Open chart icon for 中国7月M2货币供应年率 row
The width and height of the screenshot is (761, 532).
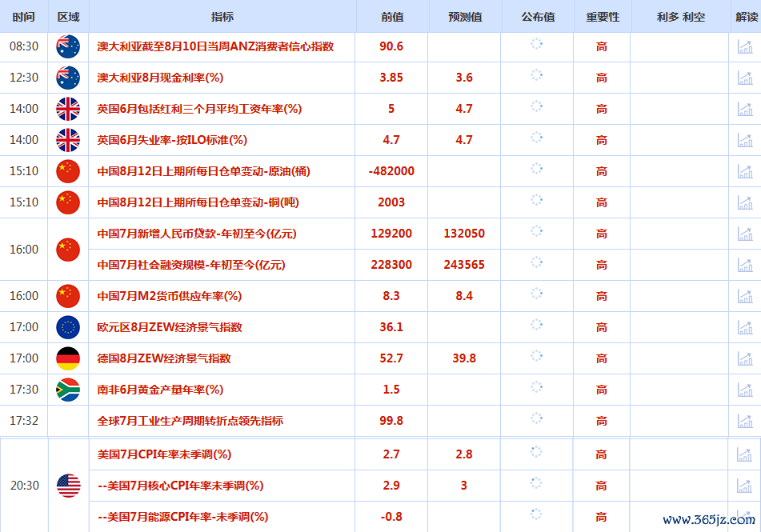tap(744, 296)
